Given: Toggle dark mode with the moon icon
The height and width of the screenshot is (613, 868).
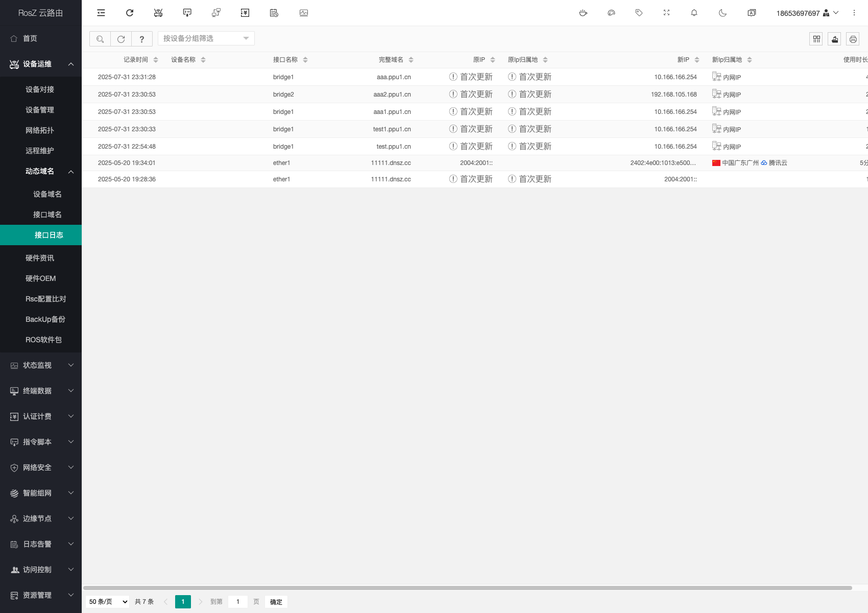Looking at the screenshot, I should pyautogui.click(x=722, y=13).
